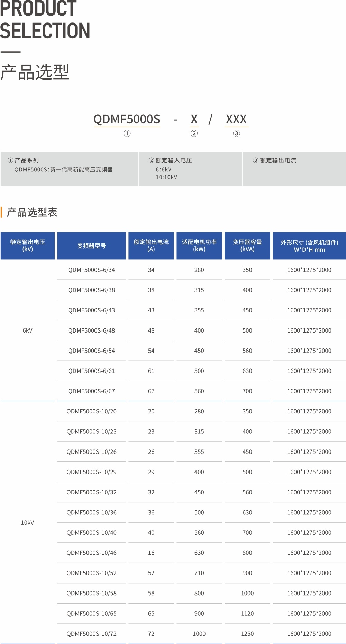Click the 1250 kVA transformer capacity value
346x644 pixels.
point(247,634)
